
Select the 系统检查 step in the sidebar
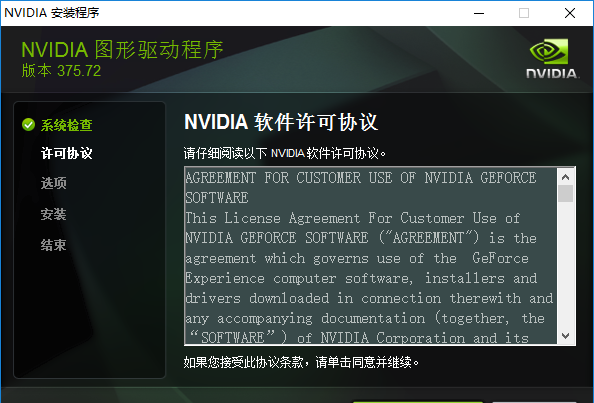(67, 125)
